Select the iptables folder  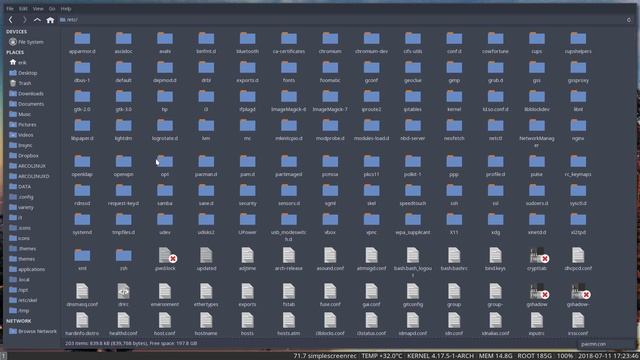click(x=413, y=101)
